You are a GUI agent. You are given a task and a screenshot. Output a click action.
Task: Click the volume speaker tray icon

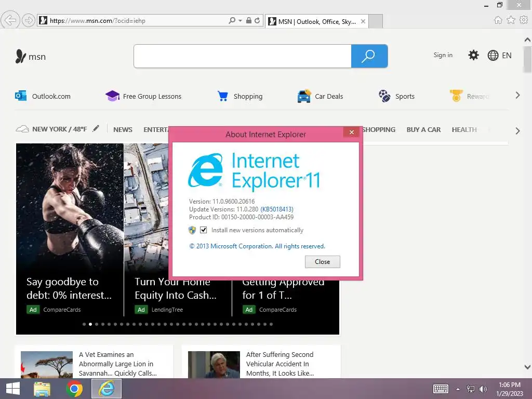(483, 389)
